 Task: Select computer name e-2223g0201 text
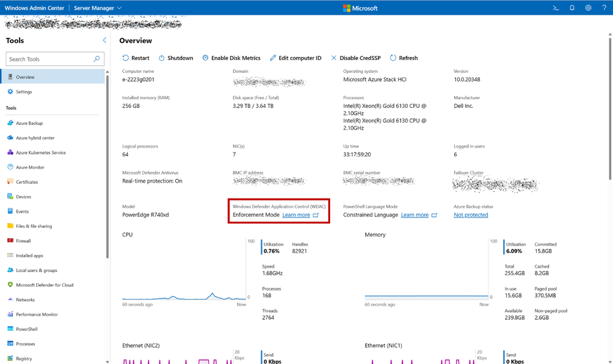click(x=138, y=79)
